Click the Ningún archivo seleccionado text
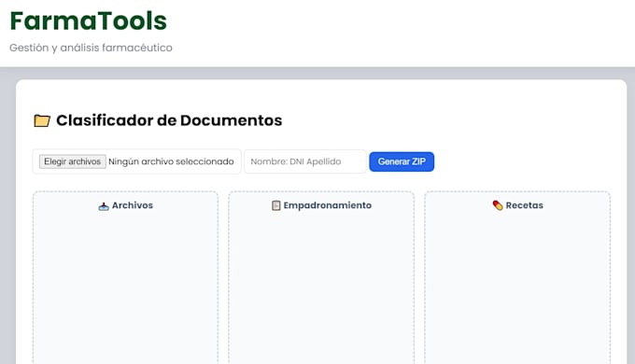The width and height of the screenshot is (635, 364). tap(171, 161)
